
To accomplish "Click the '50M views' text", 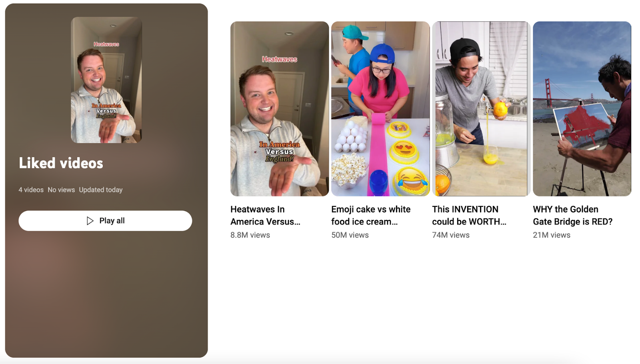I will pos(350,235).
